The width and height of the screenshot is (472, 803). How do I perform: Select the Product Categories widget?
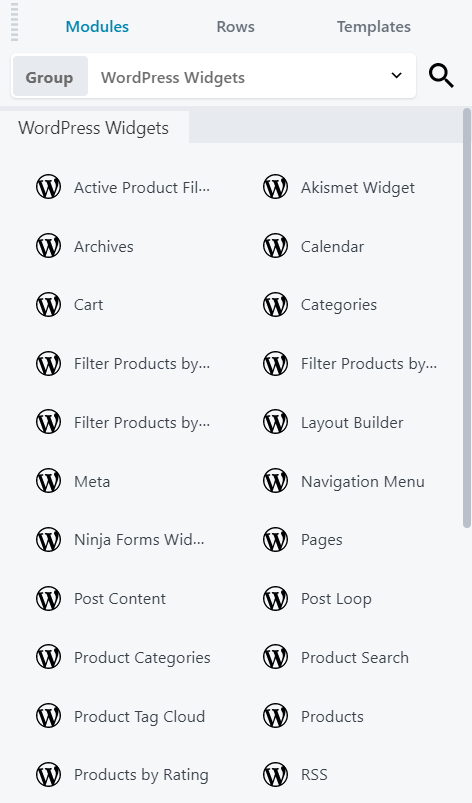[123, 657]
